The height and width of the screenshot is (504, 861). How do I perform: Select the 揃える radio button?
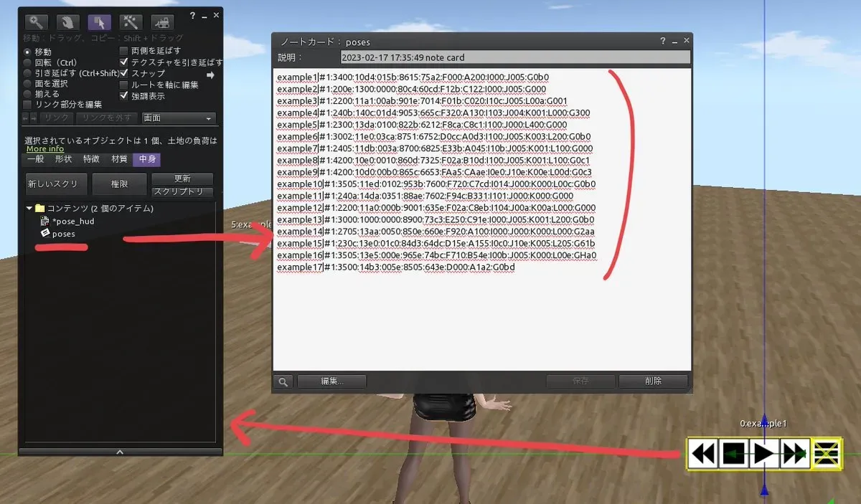[28, 94]
